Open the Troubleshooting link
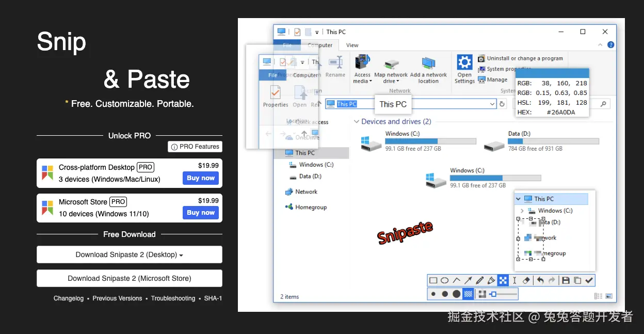 pyautogui.click(x=173, y=298)
